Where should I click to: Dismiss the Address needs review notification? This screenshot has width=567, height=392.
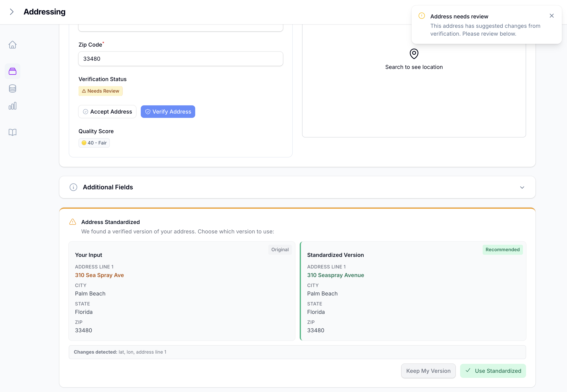pyautogui.click(x=552, y=16)
